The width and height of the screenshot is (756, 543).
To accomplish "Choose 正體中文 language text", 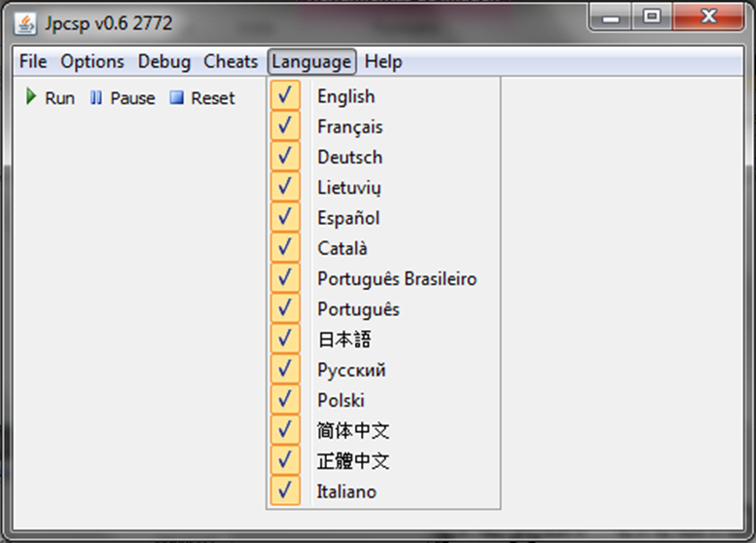I will point(353,461).
